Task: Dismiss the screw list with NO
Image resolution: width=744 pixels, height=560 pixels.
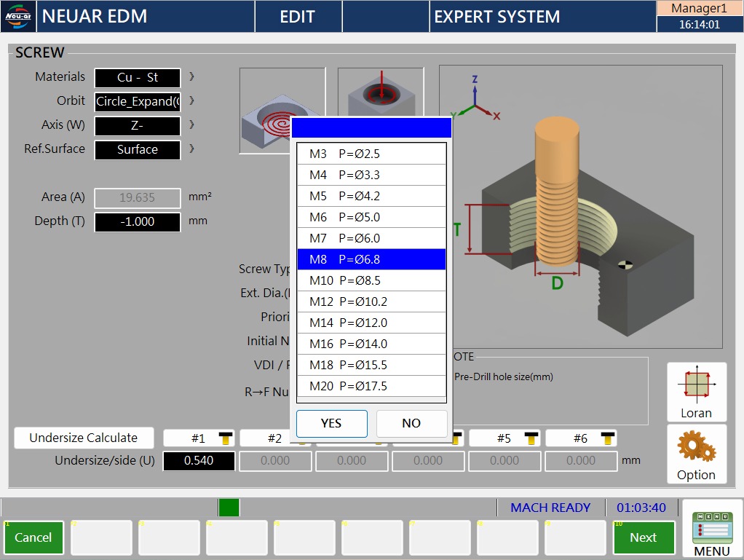Action: pos(411,423)
